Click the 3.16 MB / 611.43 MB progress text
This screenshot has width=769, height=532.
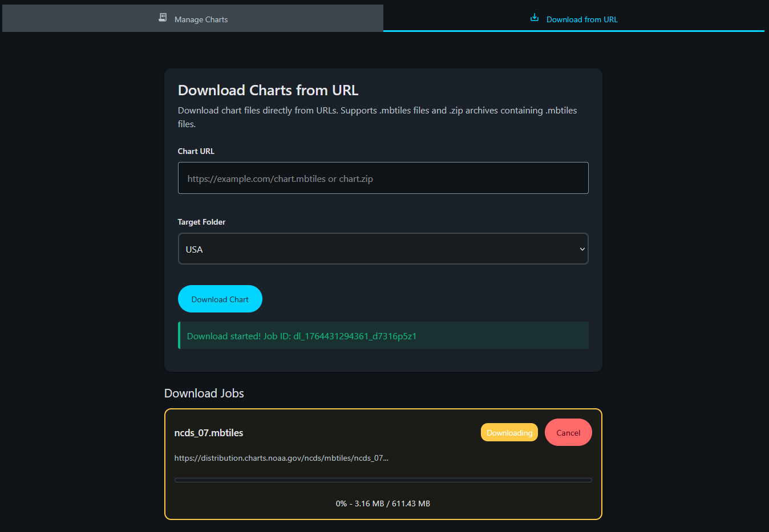(x=383, y=503)
